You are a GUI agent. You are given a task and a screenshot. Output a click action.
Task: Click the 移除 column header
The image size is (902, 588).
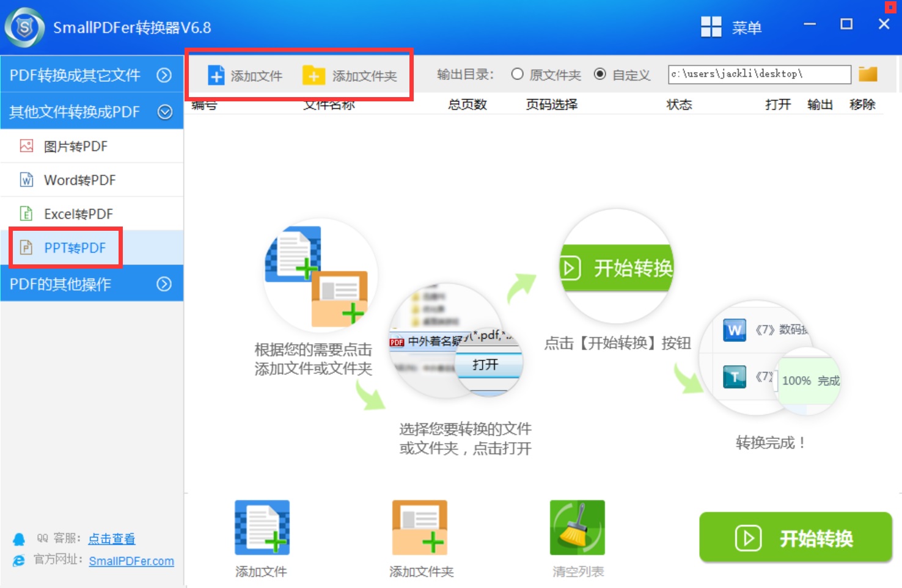point(862,104)
